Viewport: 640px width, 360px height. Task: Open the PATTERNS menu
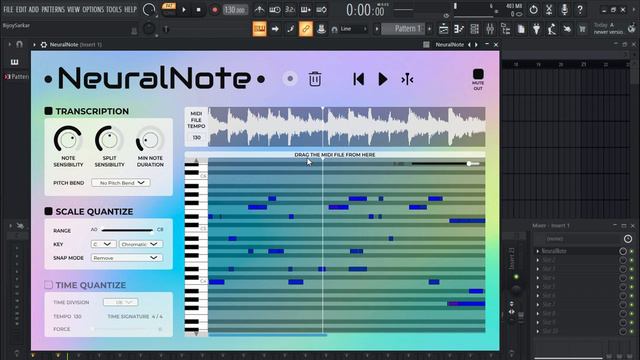coord(53,9)
